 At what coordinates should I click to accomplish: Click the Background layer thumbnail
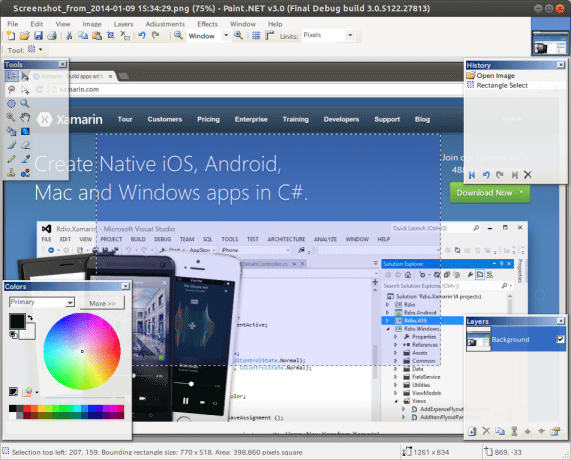[479, 339]
